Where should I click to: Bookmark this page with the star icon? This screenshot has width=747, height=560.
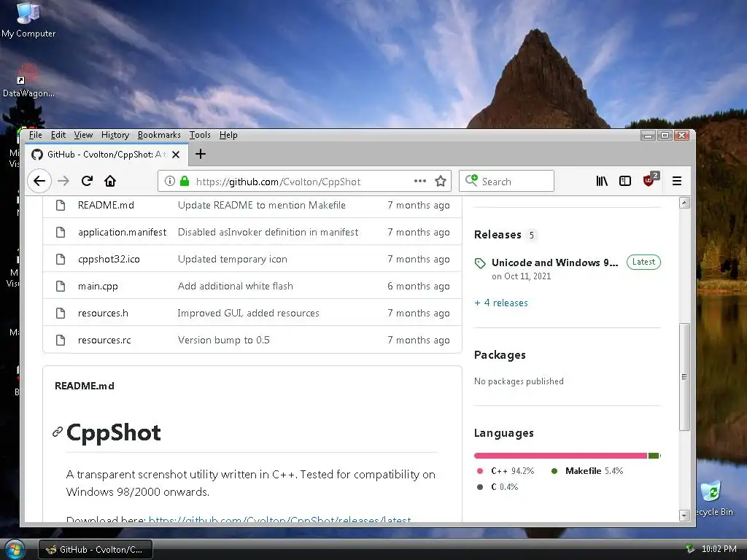pos(441,181)
